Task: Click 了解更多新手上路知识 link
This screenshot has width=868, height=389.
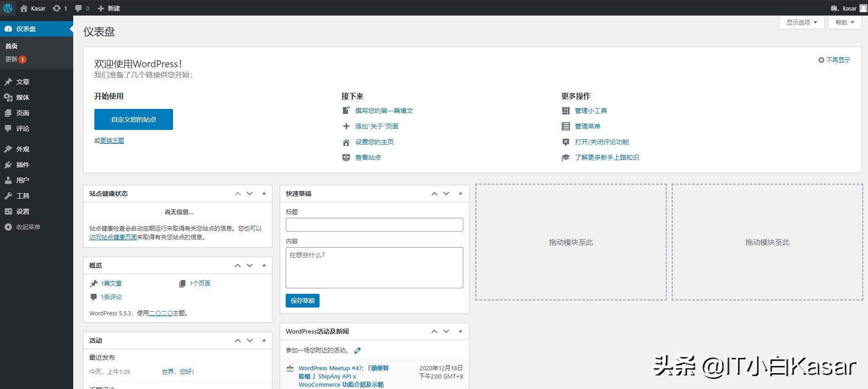Action: (x=607, y=157)
